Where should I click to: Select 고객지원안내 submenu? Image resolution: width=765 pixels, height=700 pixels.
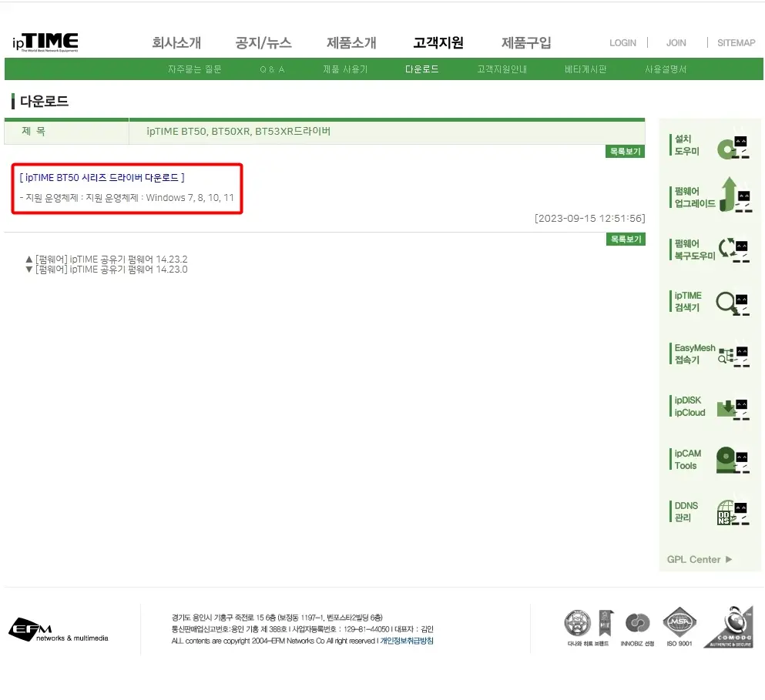(x=502, y=69)
